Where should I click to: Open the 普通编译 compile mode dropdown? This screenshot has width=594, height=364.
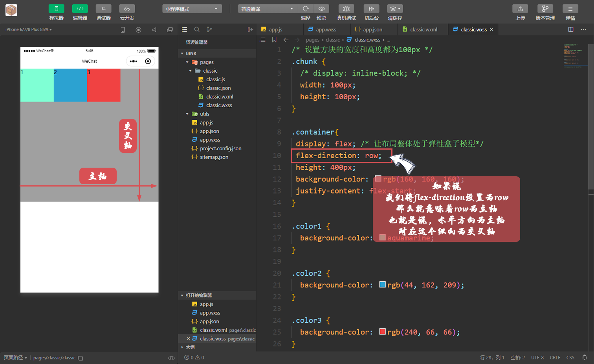(268, 8)
